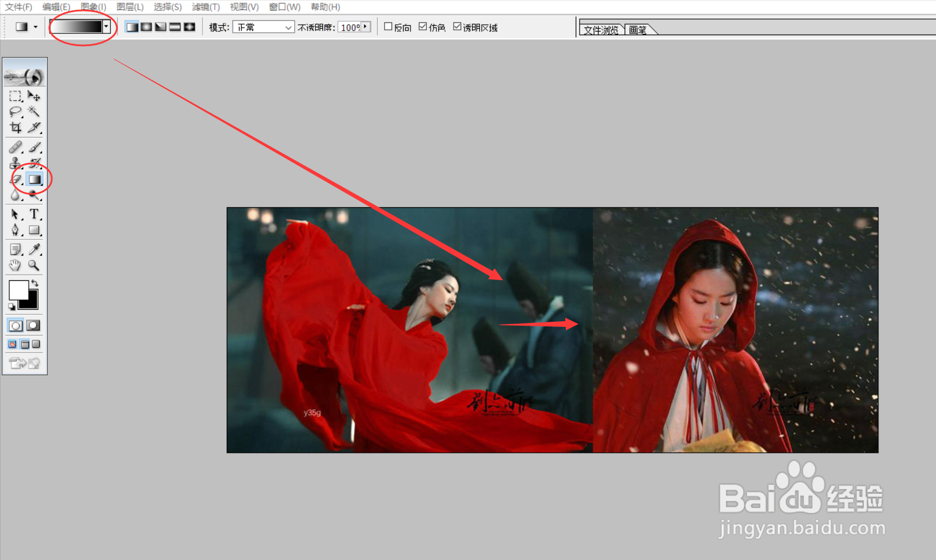Open the 编辑(E) menu
The image size is (936, 560).
[x=56, y=7]
